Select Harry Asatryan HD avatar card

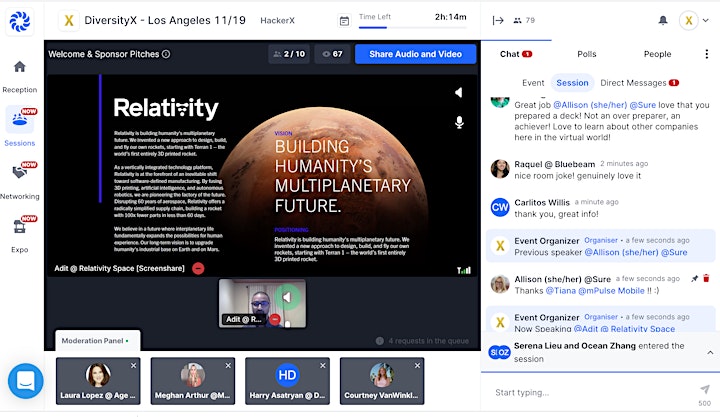click(x=287, y=381)
